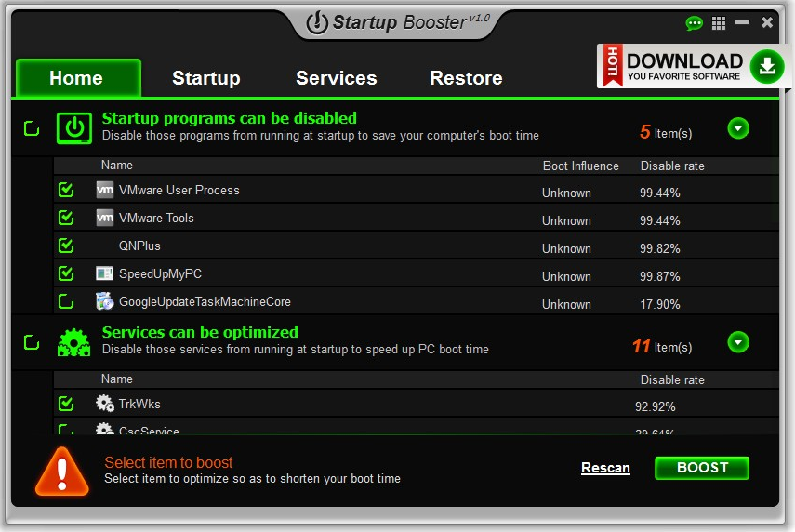Select the VMware Tools entry name
This screenshot has height=532, width=795.
[156, 218]
